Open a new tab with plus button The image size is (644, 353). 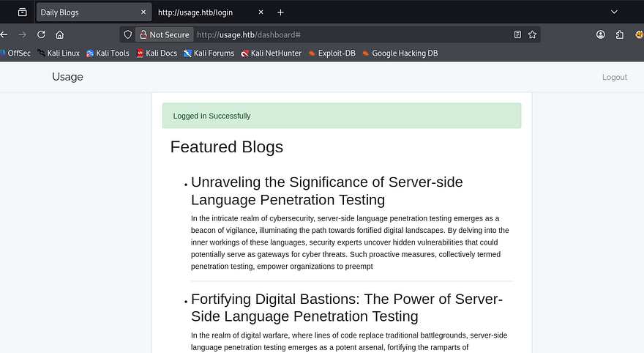coord(280,12)
